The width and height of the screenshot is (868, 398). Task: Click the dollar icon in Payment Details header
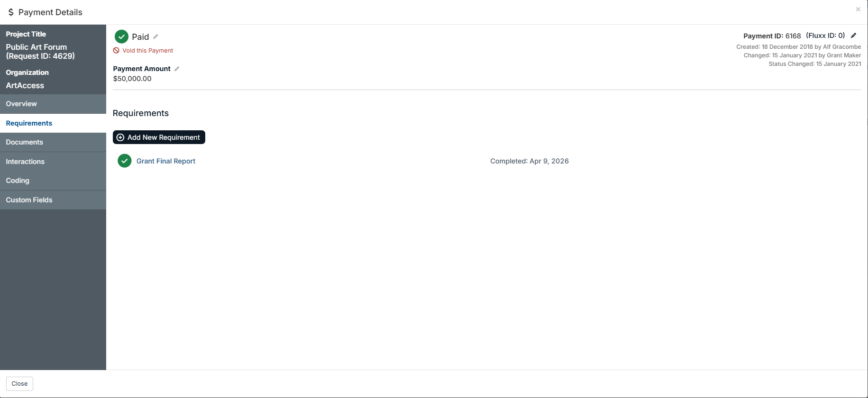coord(11,12)
